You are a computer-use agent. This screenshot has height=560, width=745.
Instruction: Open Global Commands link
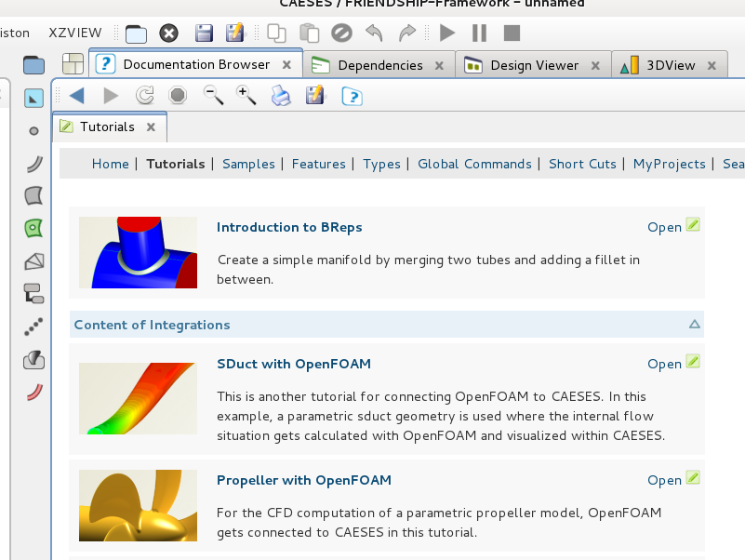[474, 164]
